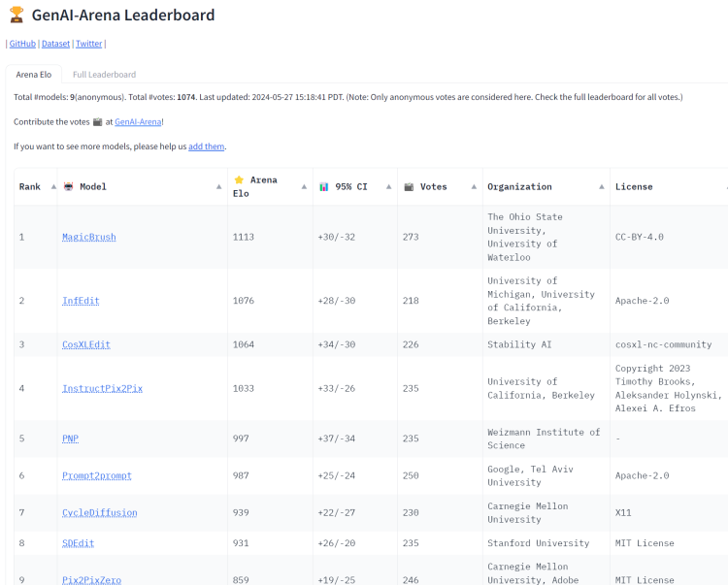728x585 pixels.
Task: Sort by Votes column arrow
Action: [474, 186]
